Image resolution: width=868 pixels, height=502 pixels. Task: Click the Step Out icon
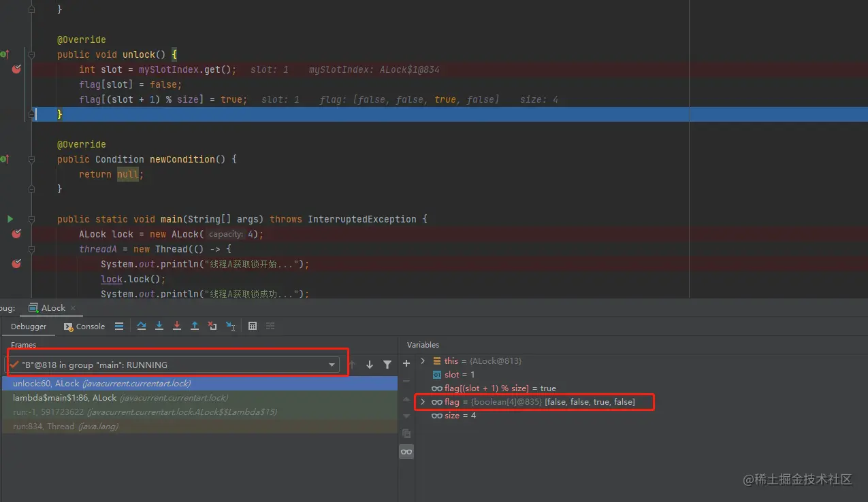195,327
